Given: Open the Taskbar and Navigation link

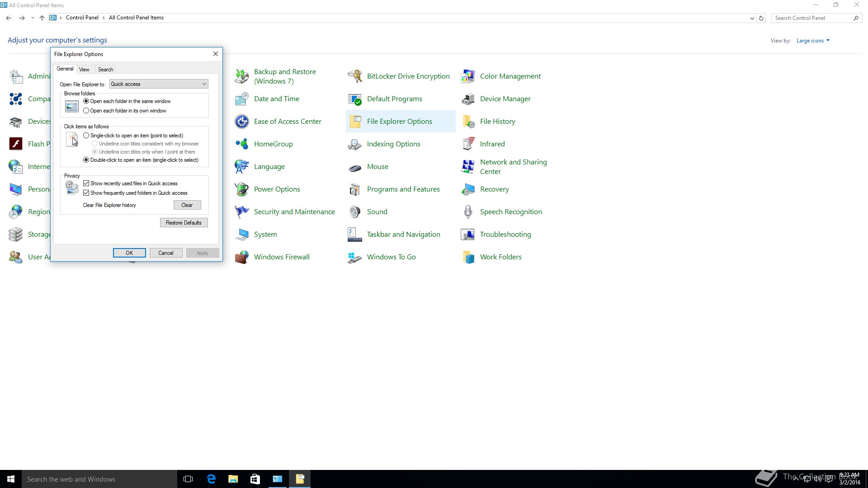Looking at the screenshot, I should tap(403, 235).
